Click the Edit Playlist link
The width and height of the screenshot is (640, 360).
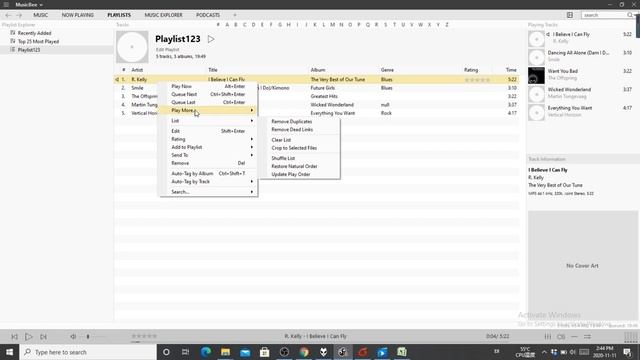pyautogui.click(x=167, y=50)
